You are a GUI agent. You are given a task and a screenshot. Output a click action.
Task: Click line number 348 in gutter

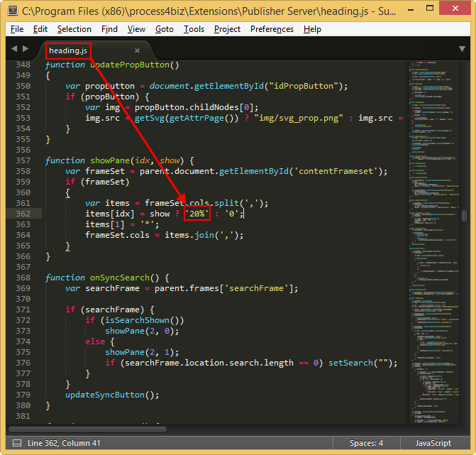click(x=23, y=65)
